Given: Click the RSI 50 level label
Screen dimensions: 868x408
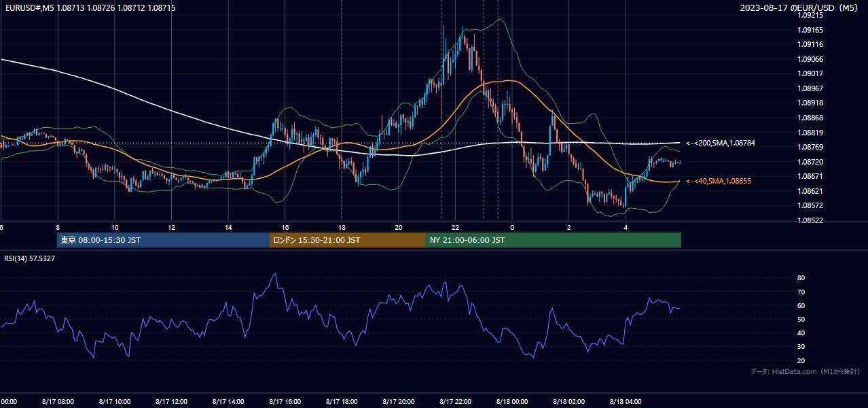Looking at the screenshot, I should 801,319.
